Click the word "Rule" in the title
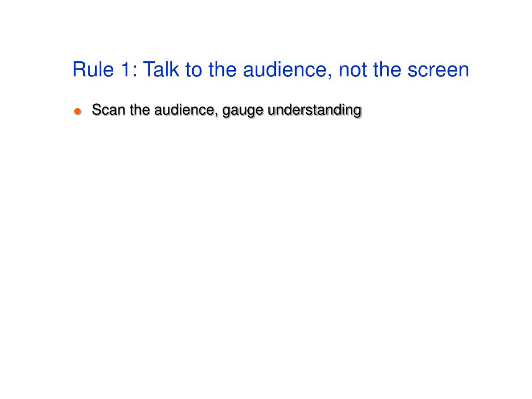 click(x=93, y=70)
